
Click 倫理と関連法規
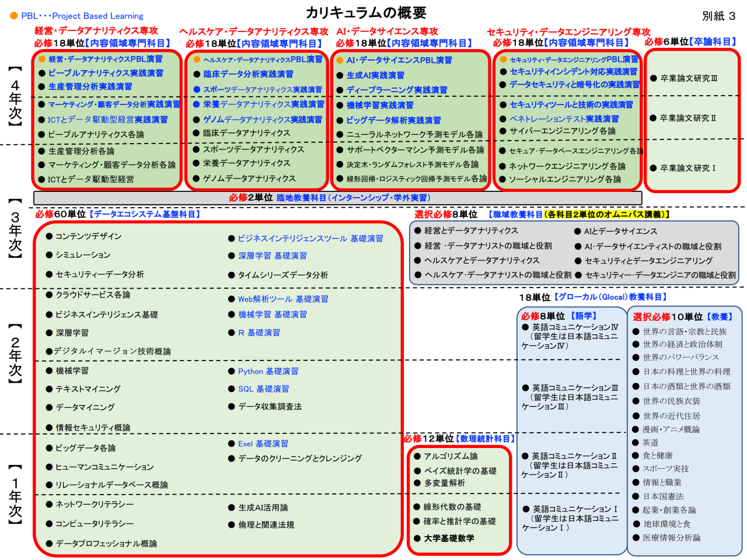point(266,525)
